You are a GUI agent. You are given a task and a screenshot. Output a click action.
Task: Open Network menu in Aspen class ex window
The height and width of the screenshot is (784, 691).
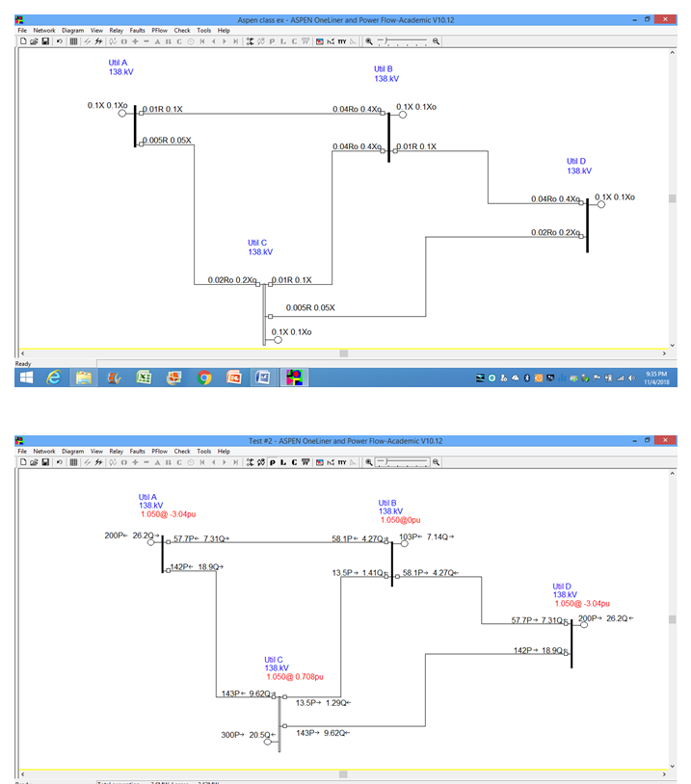click(44, 31)
